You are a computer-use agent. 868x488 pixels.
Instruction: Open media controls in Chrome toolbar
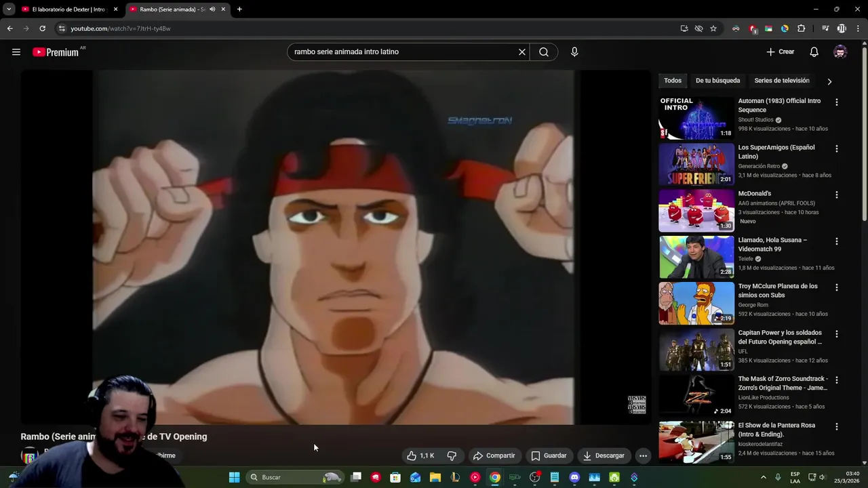point(825,28)
